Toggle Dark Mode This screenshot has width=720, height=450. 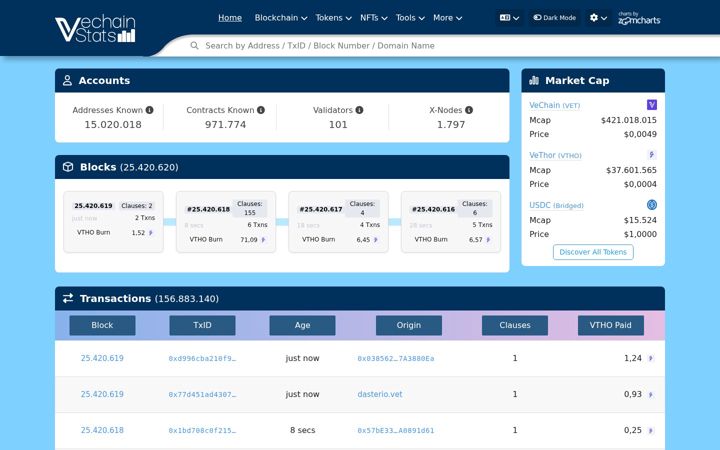555,17
